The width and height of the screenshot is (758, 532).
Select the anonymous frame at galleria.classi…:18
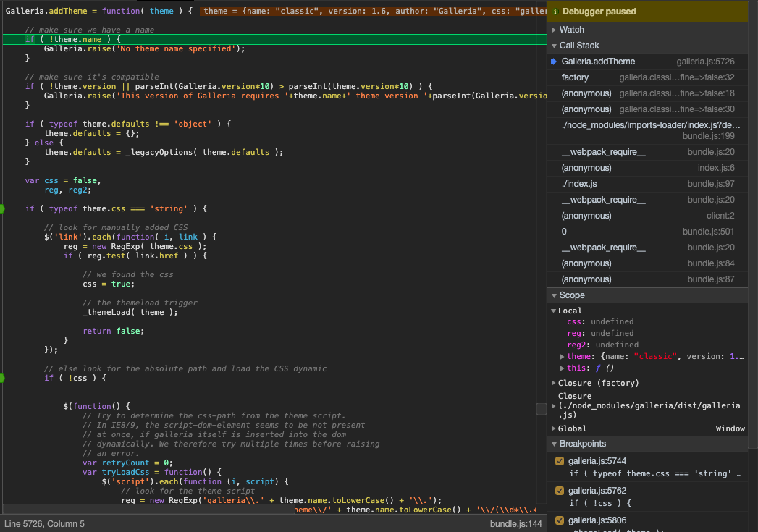(648, 93)
